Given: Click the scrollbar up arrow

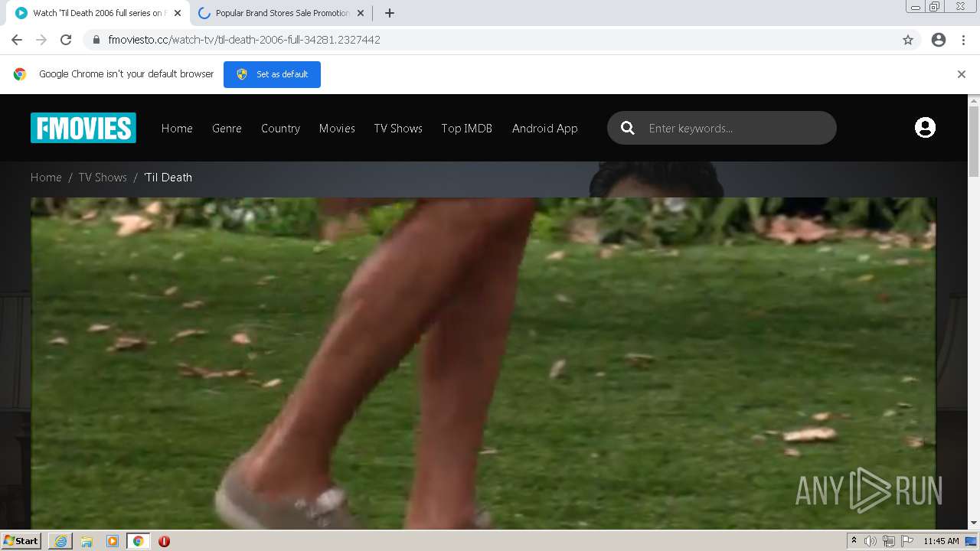Looking at the screenshot, I should (x=974, y=100).
